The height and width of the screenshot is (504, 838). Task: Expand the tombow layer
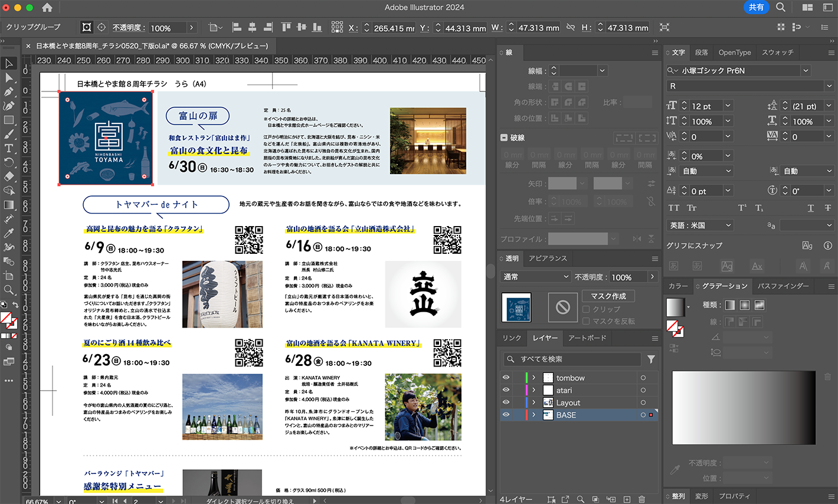point(534,378)
